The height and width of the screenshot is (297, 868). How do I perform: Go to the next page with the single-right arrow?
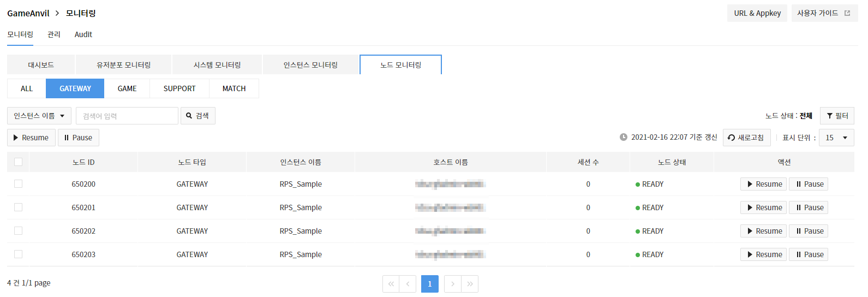click(452, 284)
